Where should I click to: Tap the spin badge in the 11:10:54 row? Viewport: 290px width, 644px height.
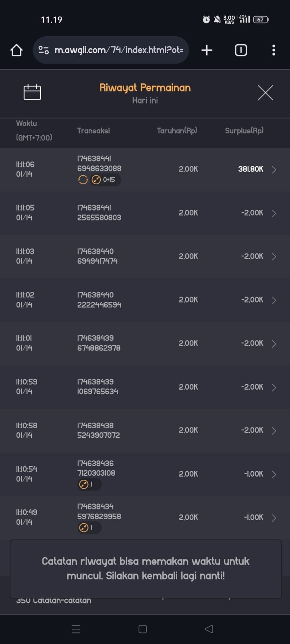click(89, 484)
